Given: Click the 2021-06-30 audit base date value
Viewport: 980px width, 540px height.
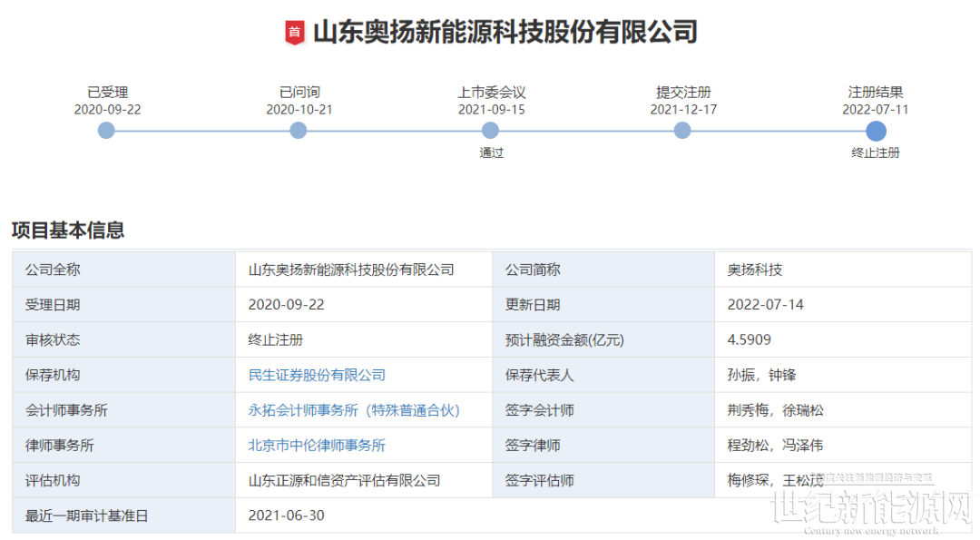Looking at the screenshot, I should tap(286, 515).
